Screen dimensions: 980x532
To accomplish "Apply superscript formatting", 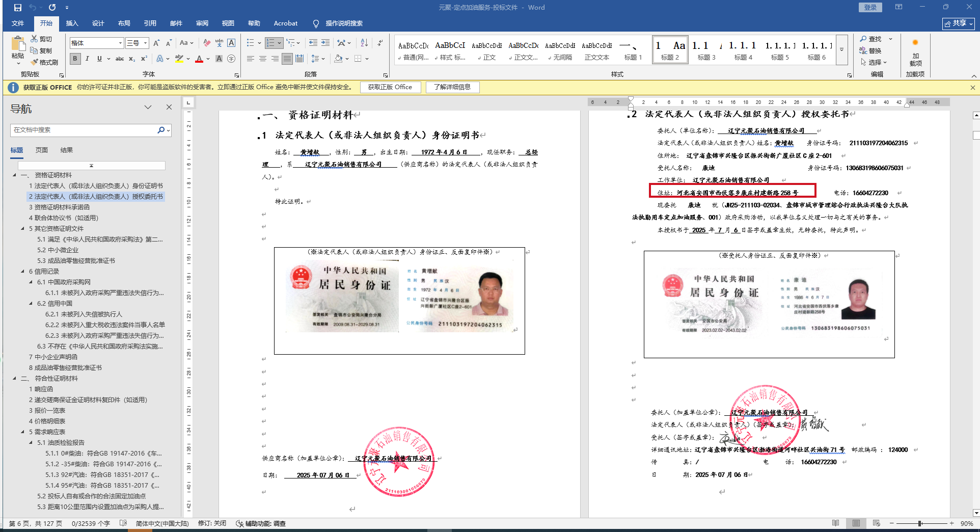I will [x=144, y=59].
